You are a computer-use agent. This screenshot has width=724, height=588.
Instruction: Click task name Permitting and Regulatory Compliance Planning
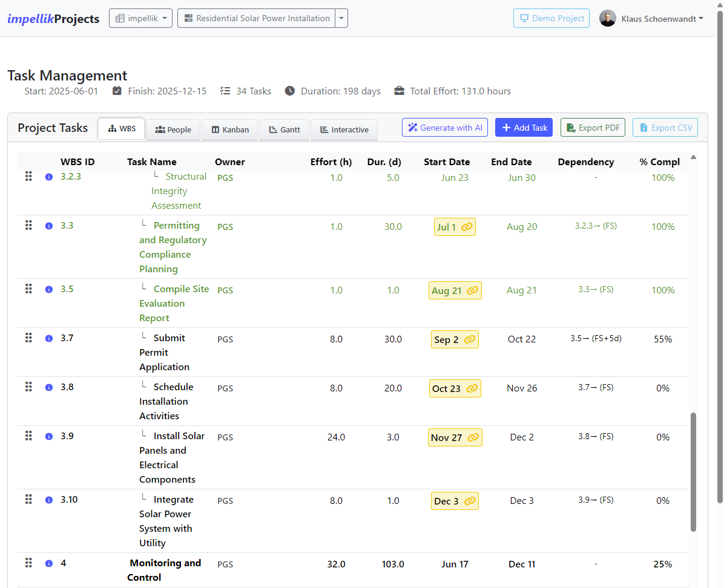pyautogui.click(x=173, y=247)
